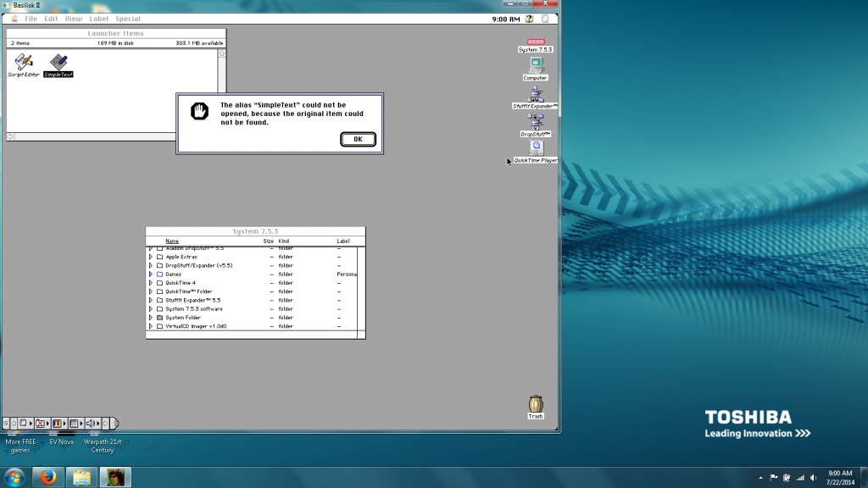Click the "System 7.5.3 software" folder name

(194, 308)
